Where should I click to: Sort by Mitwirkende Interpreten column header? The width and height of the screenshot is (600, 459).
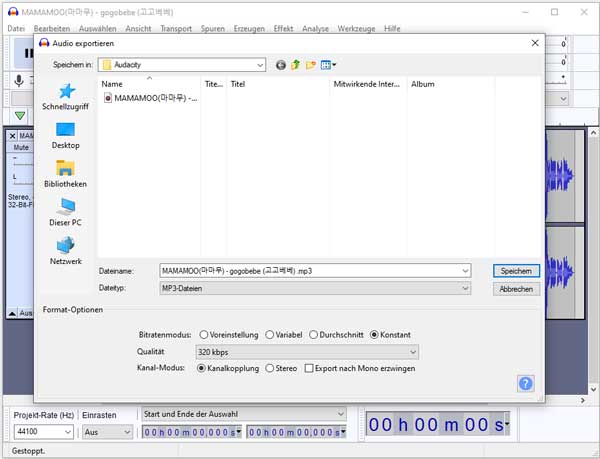[368, 84]
